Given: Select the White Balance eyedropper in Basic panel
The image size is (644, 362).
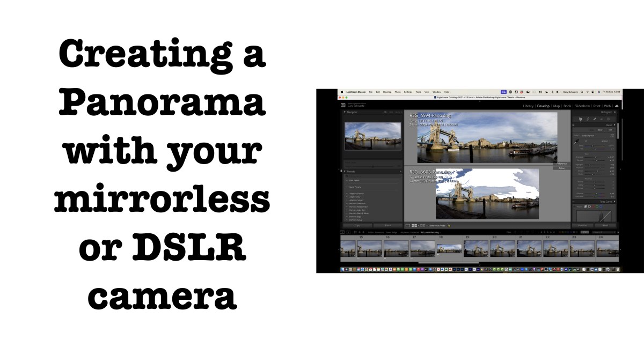Looking at the screenshot, I should coord(576,141).
